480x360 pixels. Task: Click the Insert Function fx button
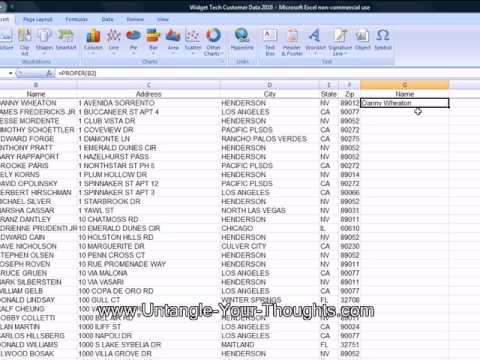[49, 73]
